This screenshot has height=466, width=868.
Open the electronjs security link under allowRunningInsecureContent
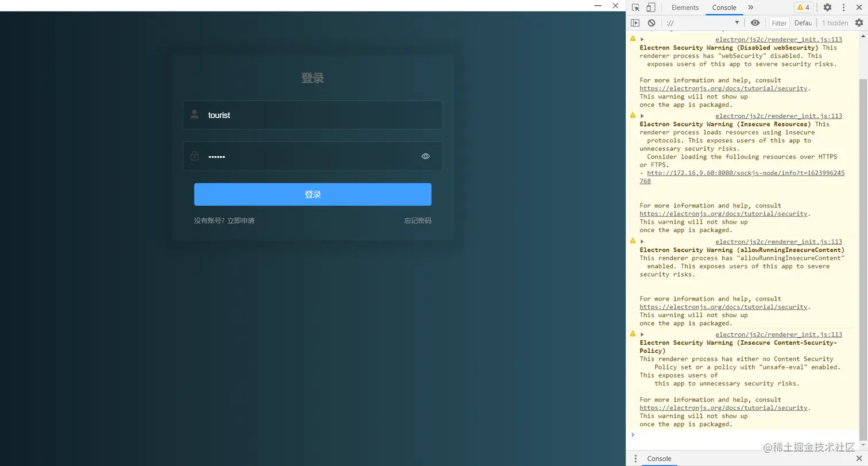724,307
